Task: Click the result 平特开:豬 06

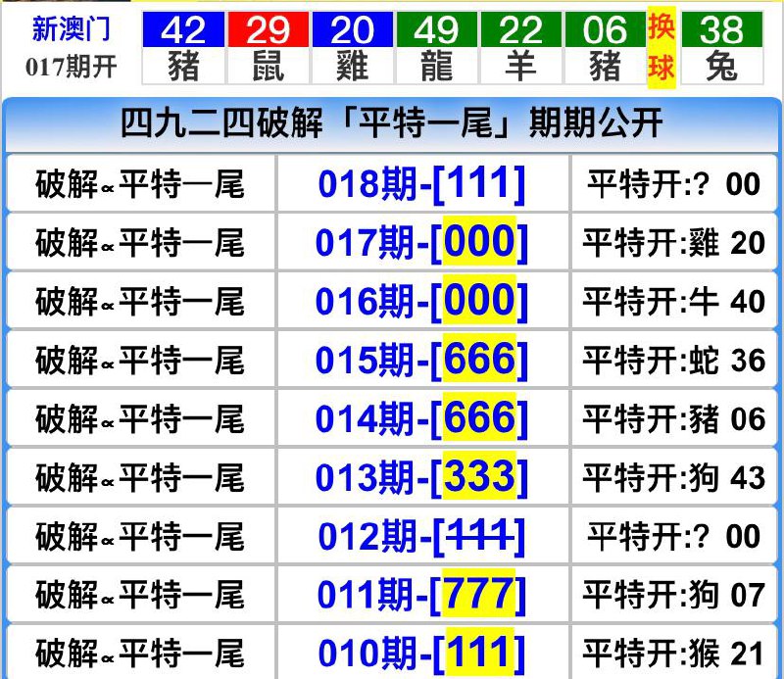Action: click(674, 419)
